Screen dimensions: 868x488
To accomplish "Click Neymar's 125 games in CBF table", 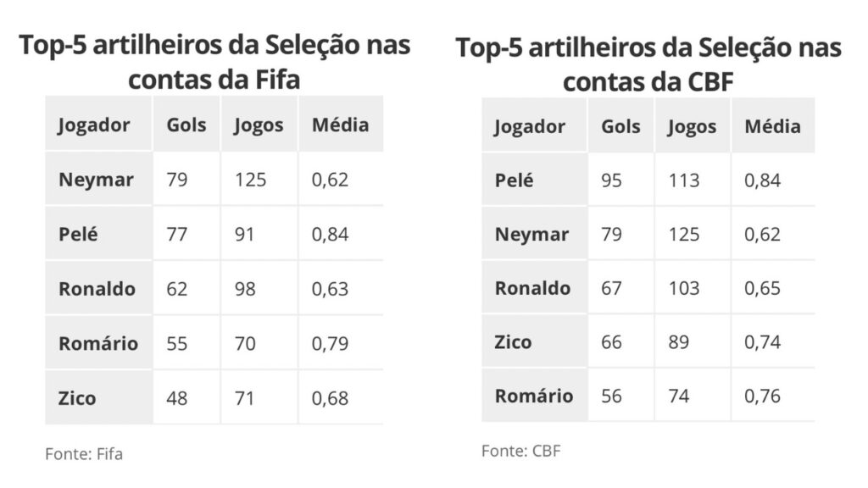I will click(684, 234).
